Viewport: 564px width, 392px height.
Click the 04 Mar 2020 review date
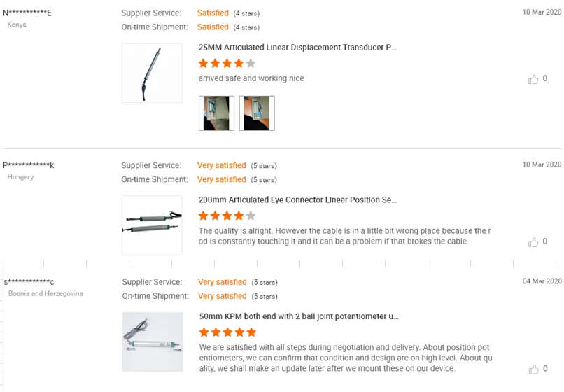[542, 281]
